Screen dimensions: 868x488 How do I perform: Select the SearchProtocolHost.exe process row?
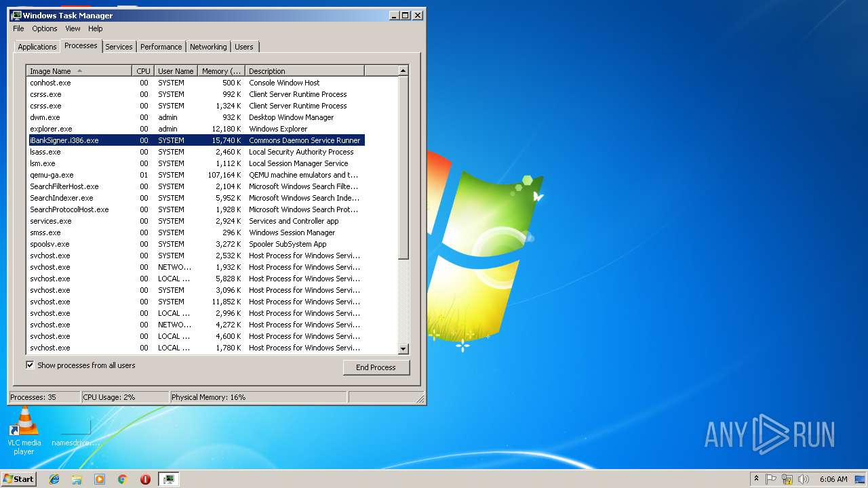pos(196,209)
